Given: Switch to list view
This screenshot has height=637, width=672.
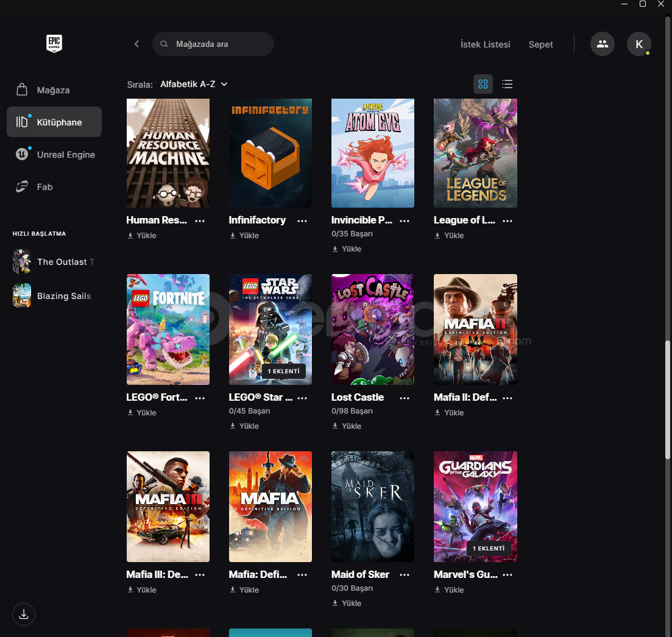Looking at the screenshot, I should coord(507,84).
